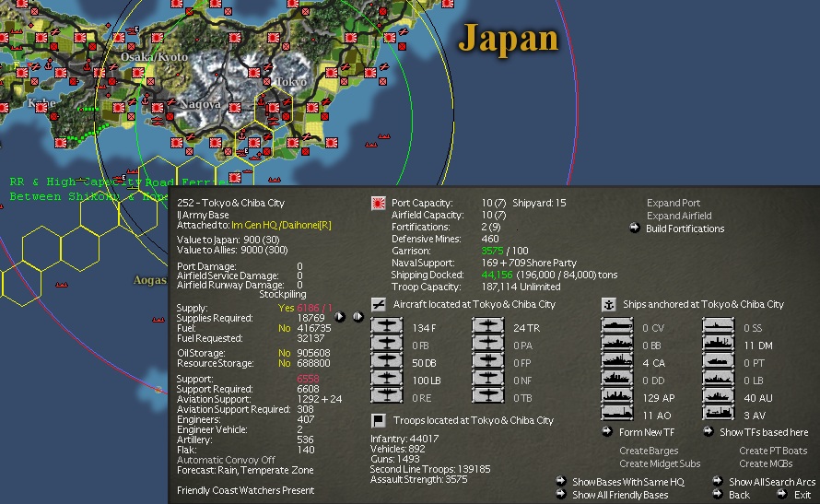Click Shipping Docked value 44,156
Screen dimensions: 820x504
click(x=497, y=275)
